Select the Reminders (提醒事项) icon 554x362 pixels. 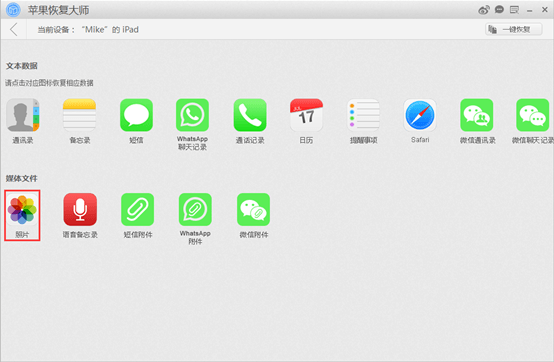[x=364, y=115]
